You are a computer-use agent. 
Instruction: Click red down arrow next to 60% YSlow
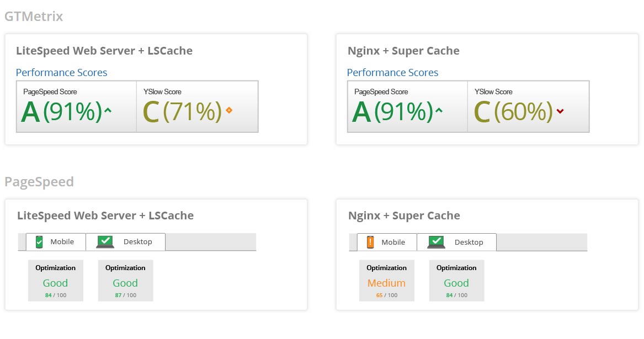tap(560, 111)
